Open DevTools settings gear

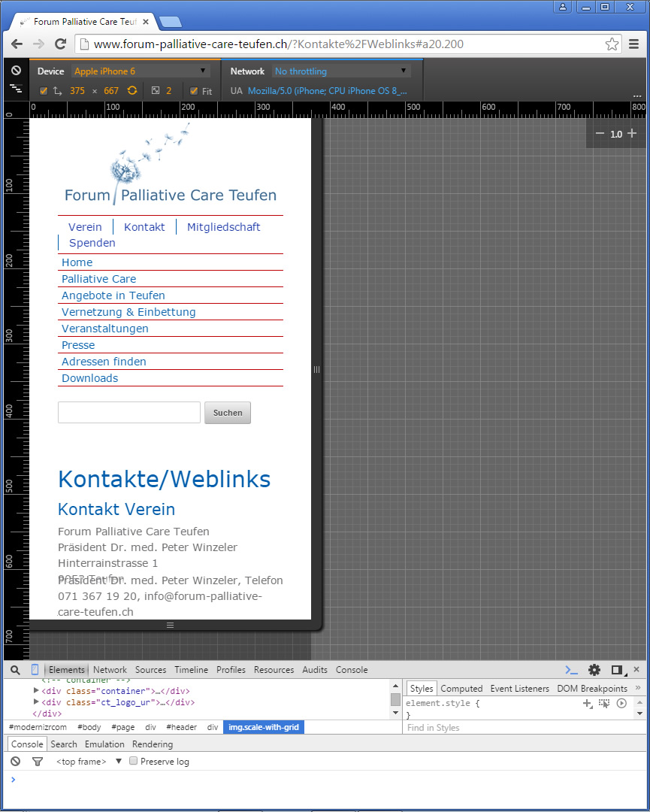click(594, 670)
